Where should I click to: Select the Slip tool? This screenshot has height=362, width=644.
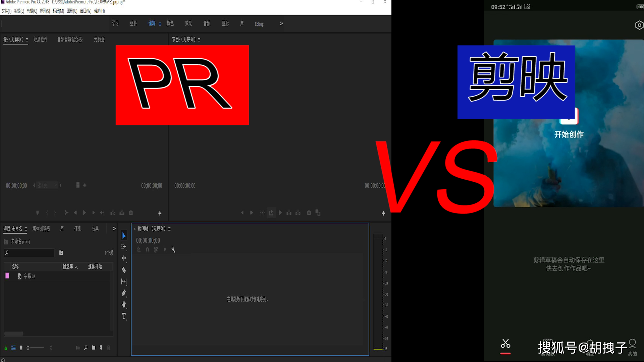pyautogui.click(x=124, y=282)
